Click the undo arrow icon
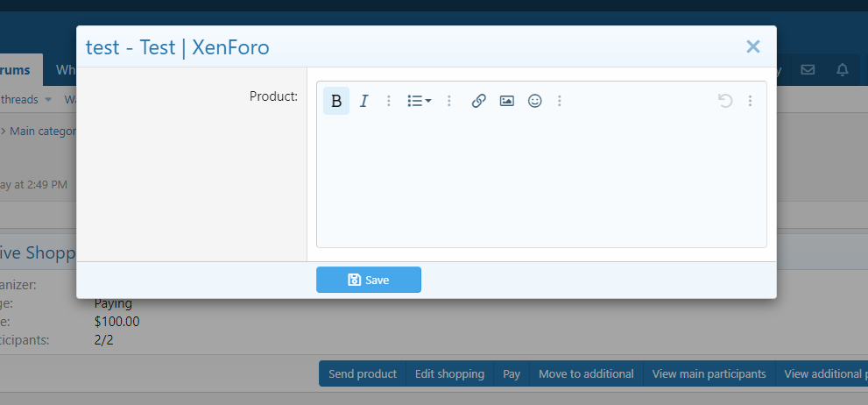 [724, 101]
